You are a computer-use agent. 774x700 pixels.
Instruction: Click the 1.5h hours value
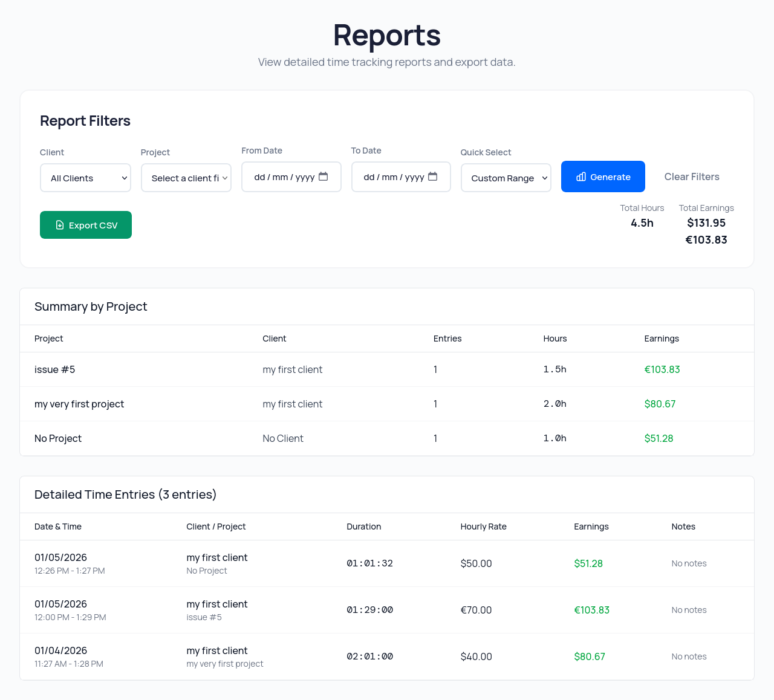(554, 369)
